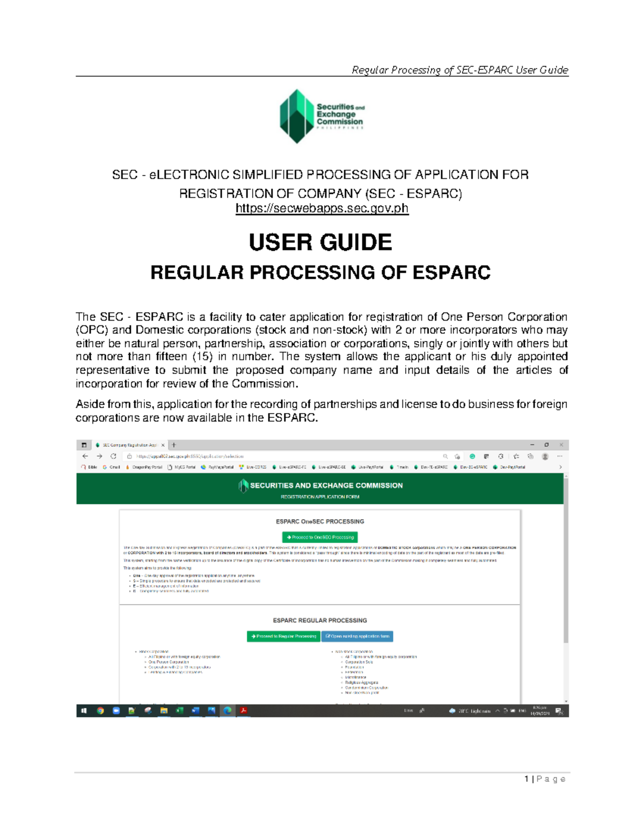Click the SEC logo in the green page header
Screen dimensions: 644x834
[243, 486]
